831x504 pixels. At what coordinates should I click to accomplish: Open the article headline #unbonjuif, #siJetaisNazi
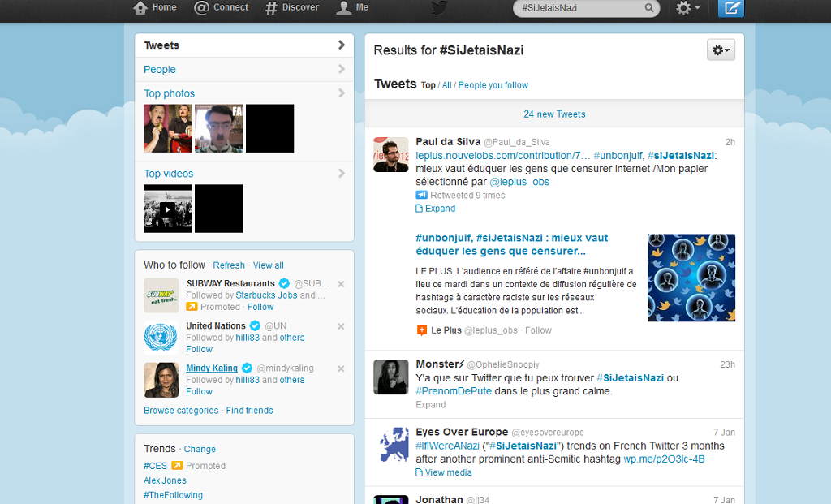[512, 244]
